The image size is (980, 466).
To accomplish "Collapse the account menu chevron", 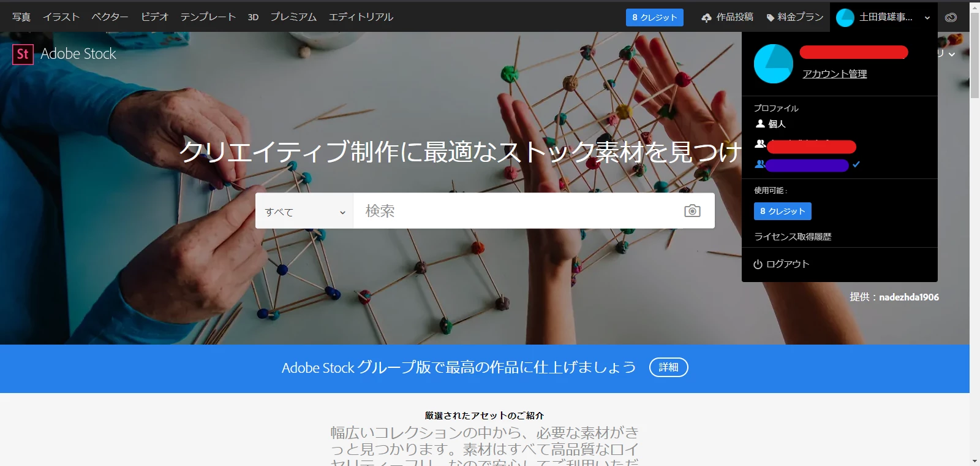I will (927, 18).
